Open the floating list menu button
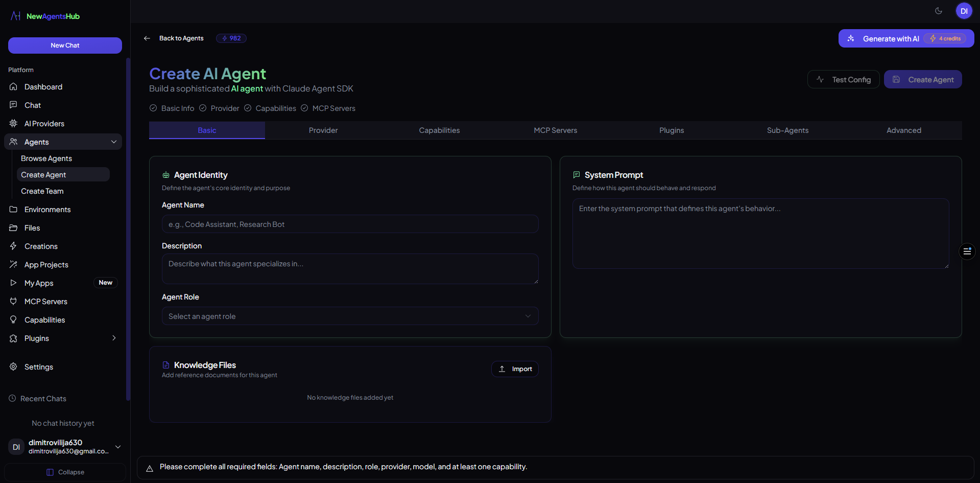 [967, 251]
